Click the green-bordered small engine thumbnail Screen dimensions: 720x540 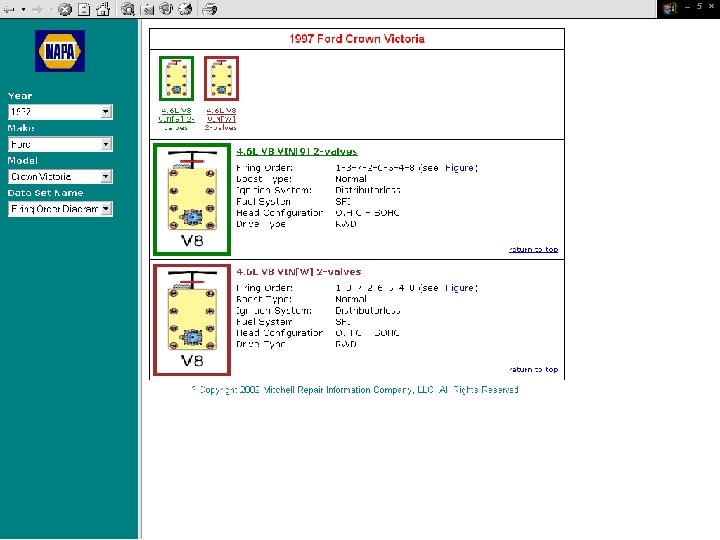click(176, 79)
